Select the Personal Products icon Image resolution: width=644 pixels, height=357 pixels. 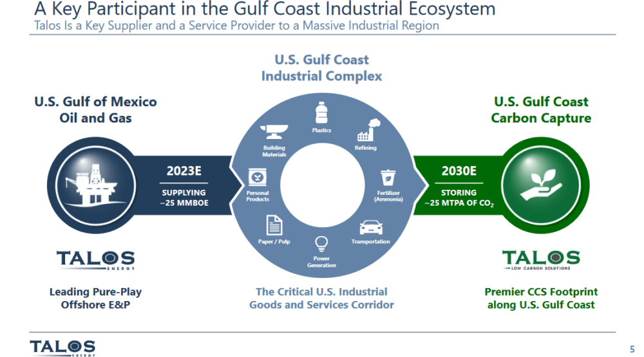click(x=258, y=178)
